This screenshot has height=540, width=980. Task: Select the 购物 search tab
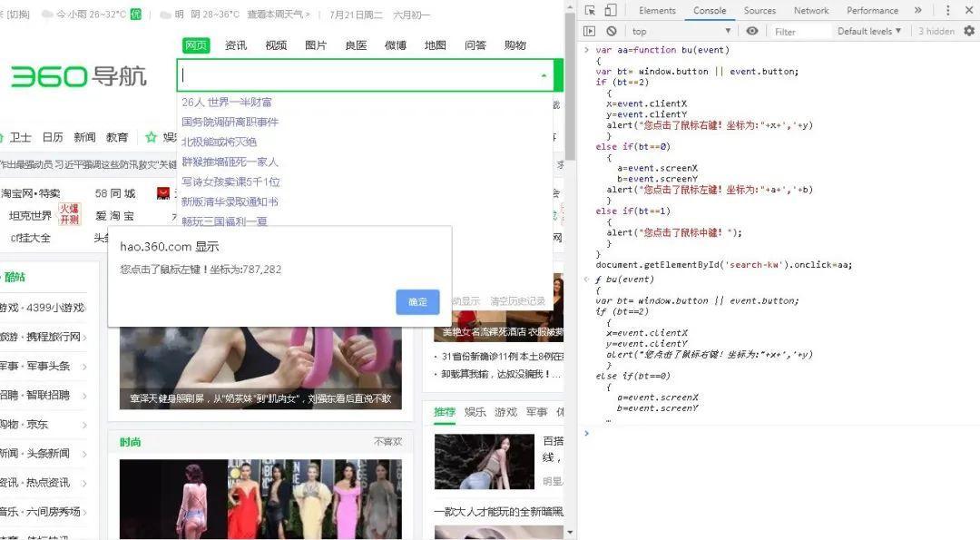pos(515,45)
